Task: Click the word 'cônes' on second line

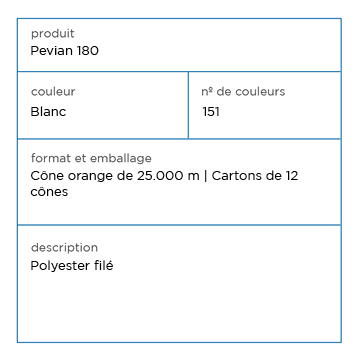Action: point(49,192)
